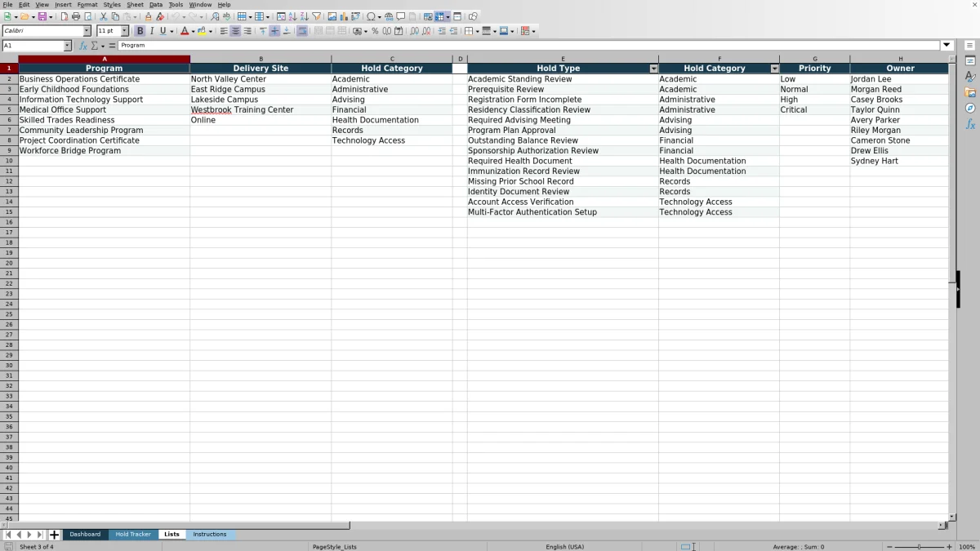This screenshot has height=551, width=980.
Task: Open the sidebar Styles panel
Action: [970, 76]
